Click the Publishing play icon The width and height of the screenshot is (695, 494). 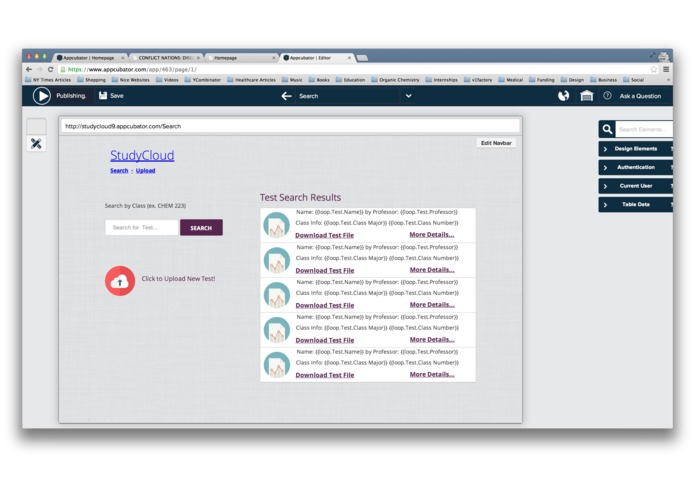pos(42,96)
